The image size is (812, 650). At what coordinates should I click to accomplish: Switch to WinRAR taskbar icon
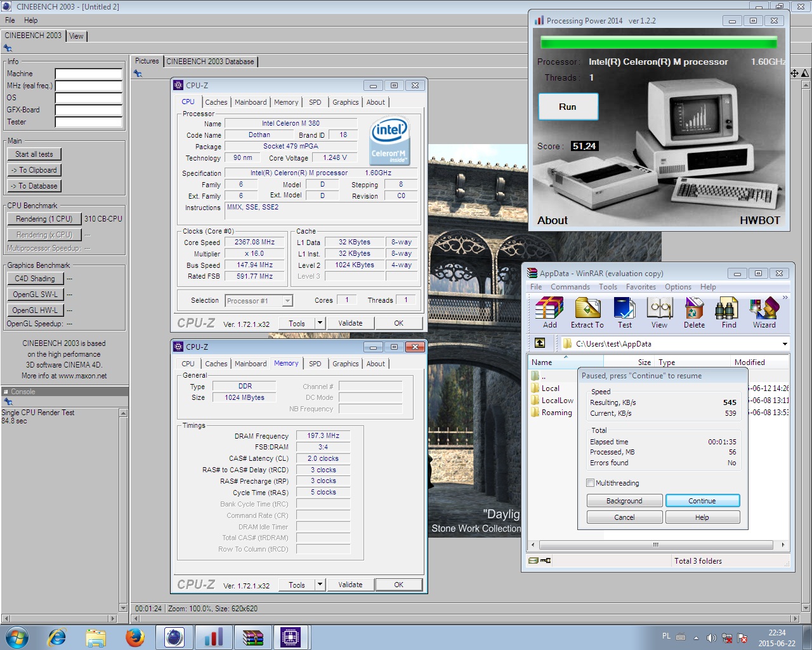pyautogui.click(x=252, y=637)
